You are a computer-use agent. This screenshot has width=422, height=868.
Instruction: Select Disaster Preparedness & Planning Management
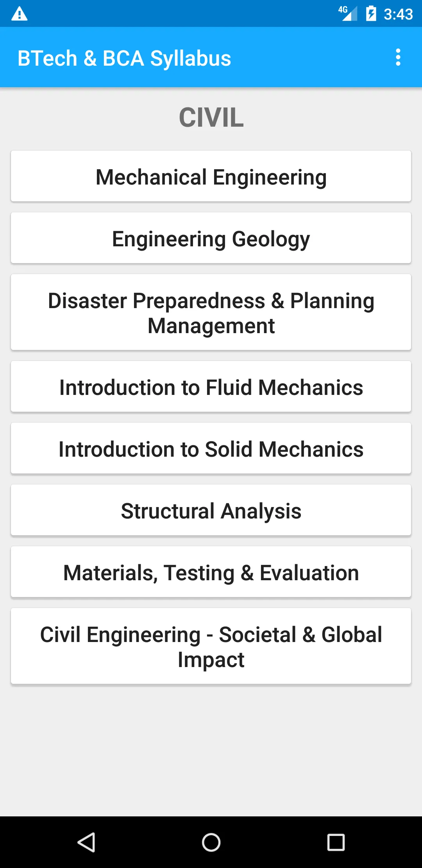[211, 312]
